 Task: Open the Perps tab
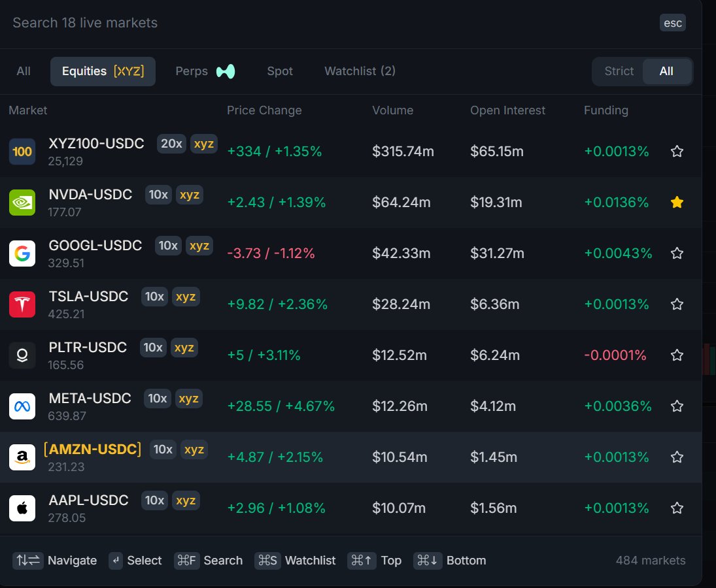(x=205, y=71)
